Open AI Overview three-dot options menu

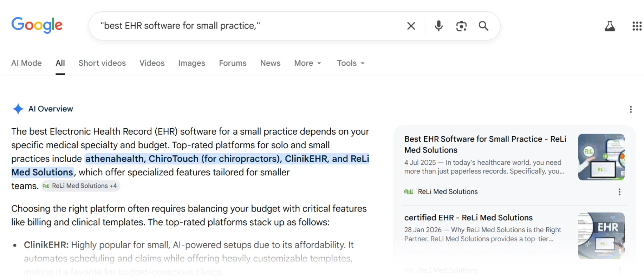[631, 109]
